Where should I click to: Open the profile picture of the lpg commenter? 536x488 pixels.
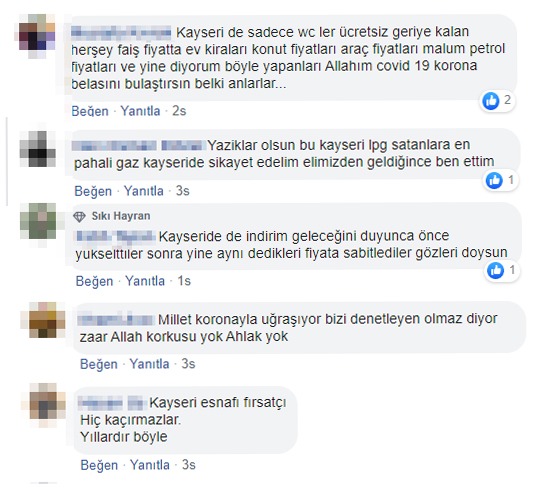click(x=38, y=149)
